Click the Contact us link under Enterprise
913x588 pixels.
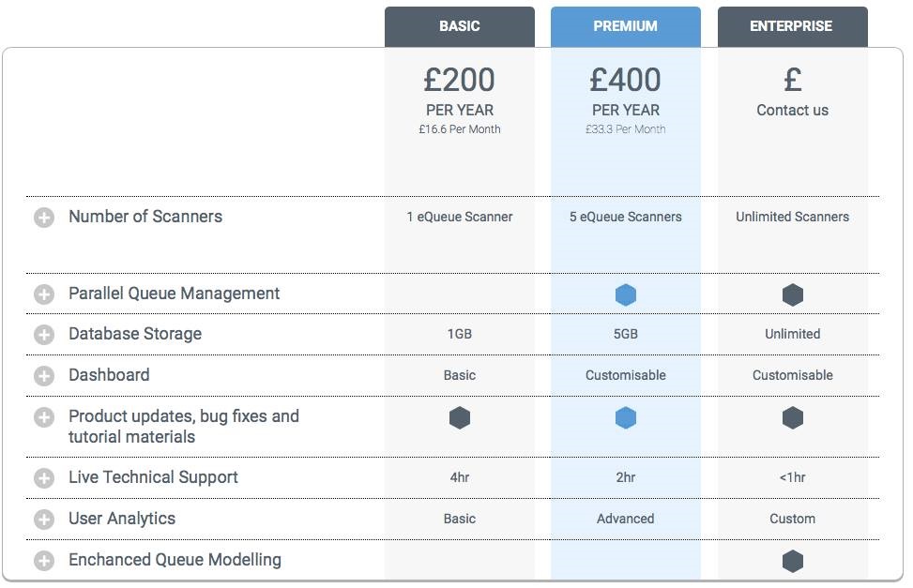point(792,110)
